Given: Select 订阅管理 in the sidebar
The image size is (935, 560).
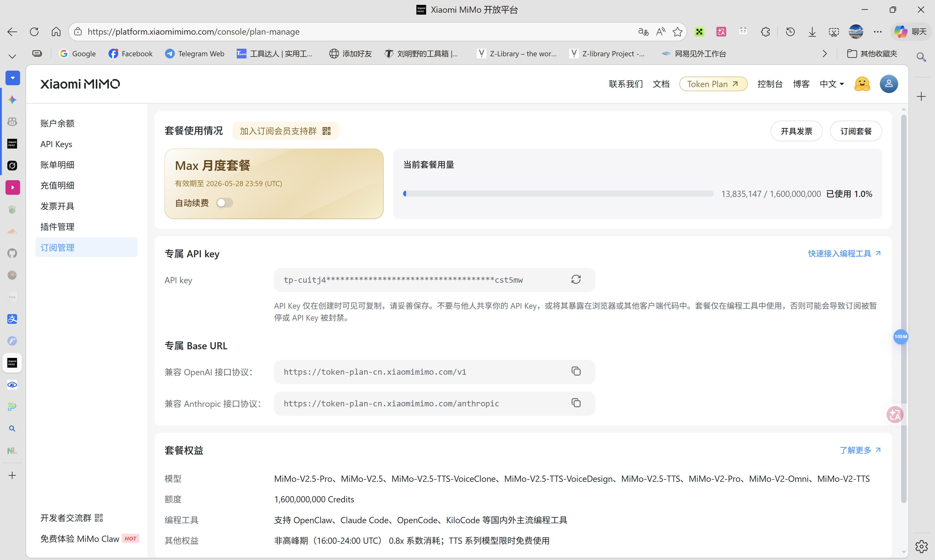Looking at the screenshot, I should tap(87, 248).
